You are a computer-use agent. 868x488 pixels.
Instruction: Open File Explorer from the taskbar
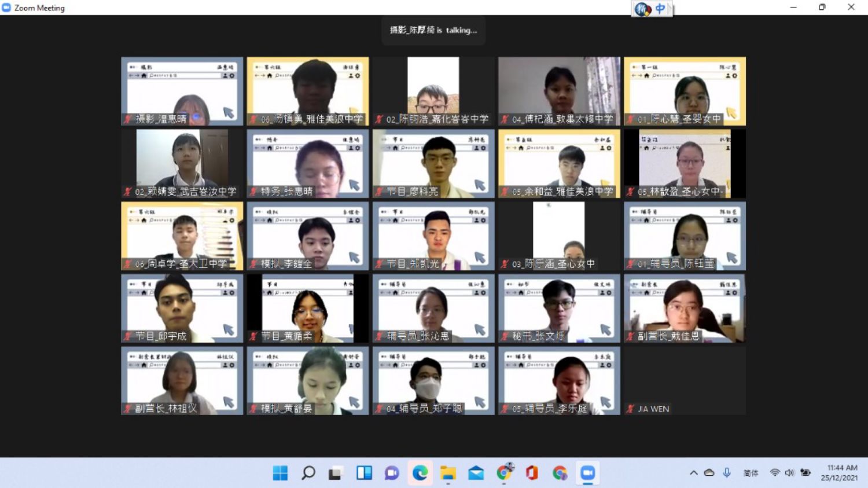pyautogui.click(x=448, y=473)
